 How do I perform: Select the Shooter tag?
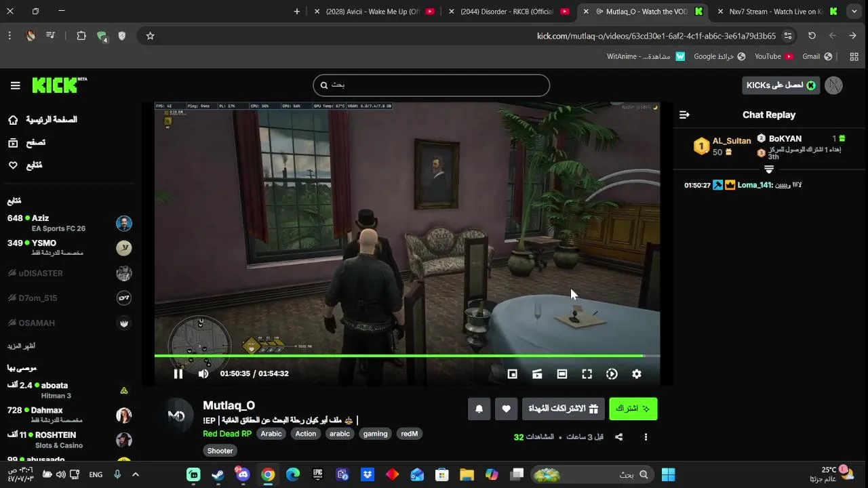[220, 451]
